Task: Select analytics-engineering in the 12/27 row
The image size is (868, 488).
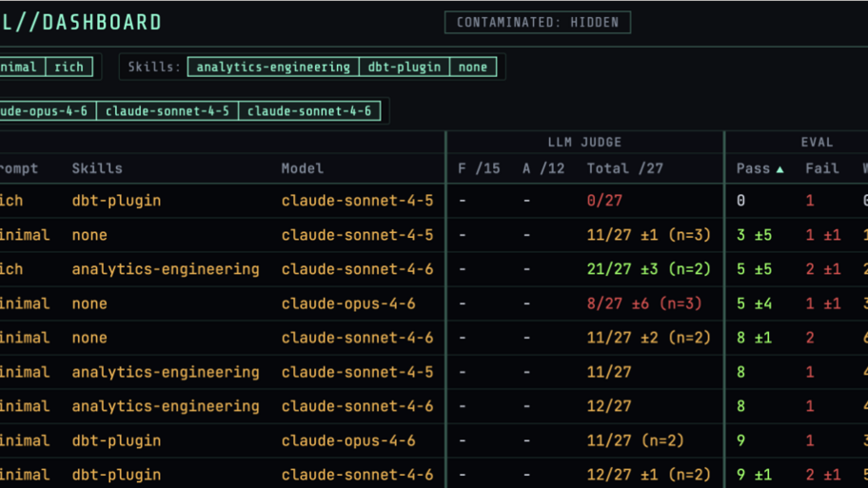Action: pyautogui.click(x=166, y=406)
